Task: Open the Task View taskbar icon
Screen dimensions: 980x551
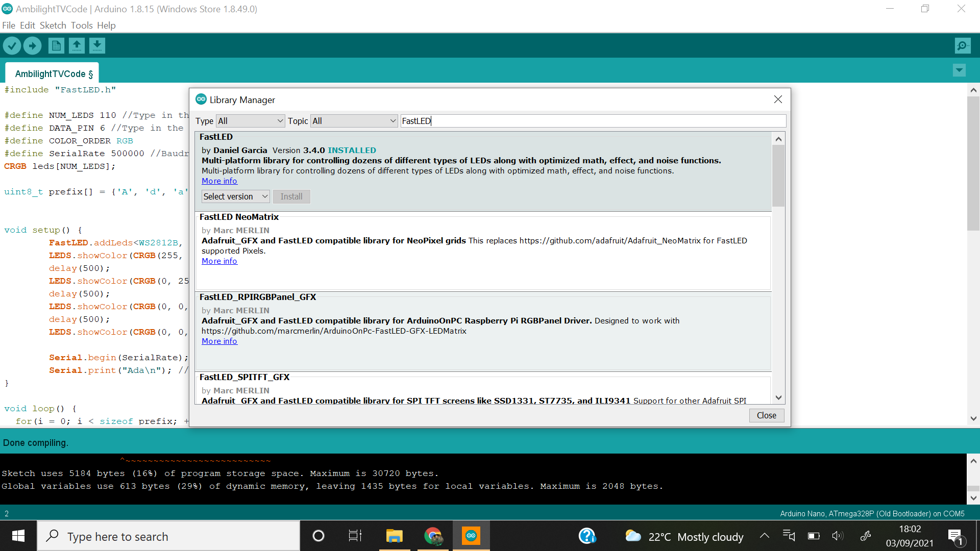Action: click(x=355, y=536)
